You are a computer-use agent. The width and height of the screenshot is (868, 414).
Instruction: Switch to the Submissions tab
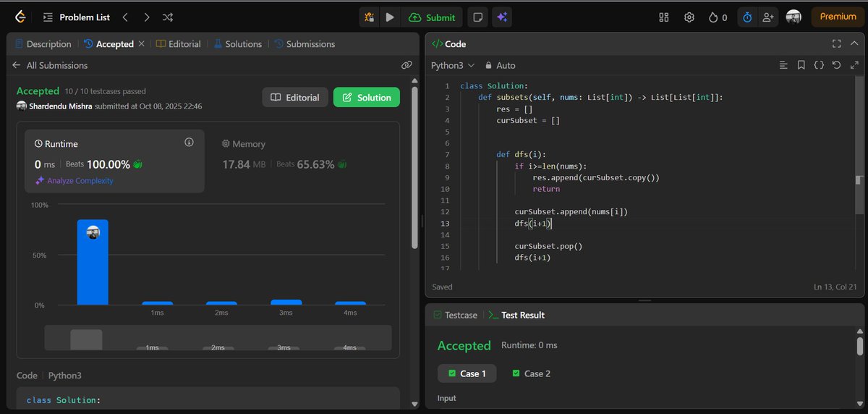305,44
